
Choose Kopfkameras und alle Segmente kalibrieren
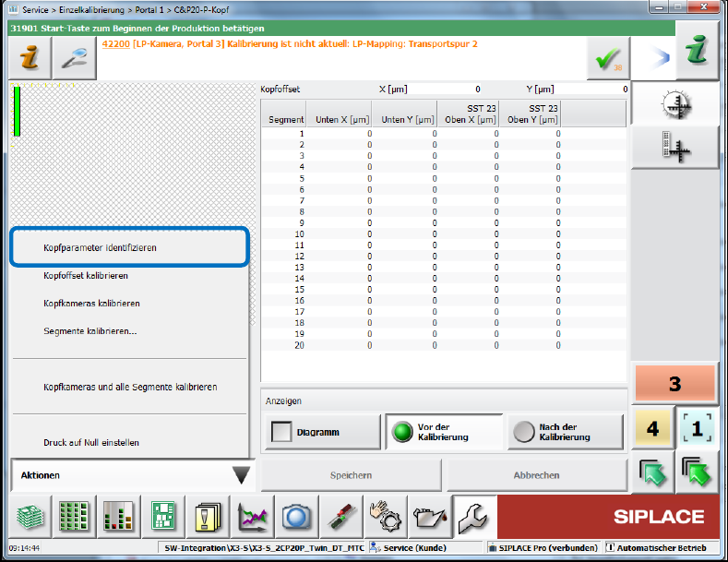tap(130, 387)
